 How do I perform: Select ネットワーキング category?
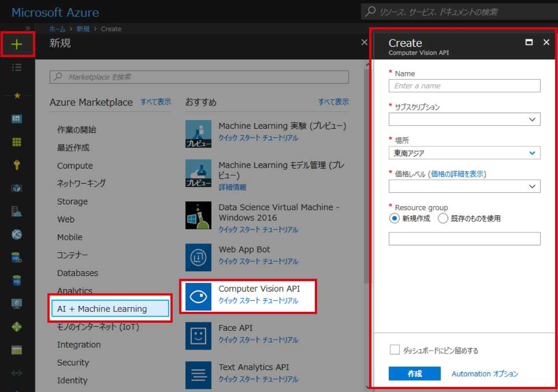[81, 183]
